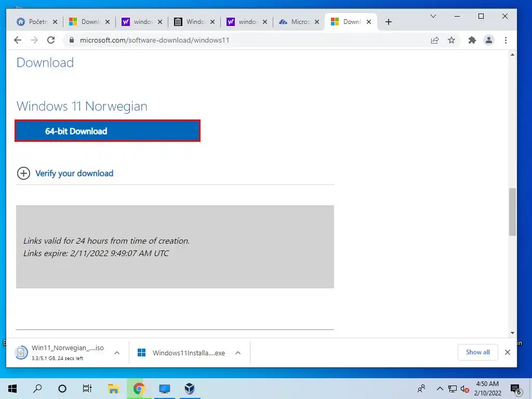Screen dimensions: 532x399
Task: Close the active Downl tab
Action: (x=369, y=22)
